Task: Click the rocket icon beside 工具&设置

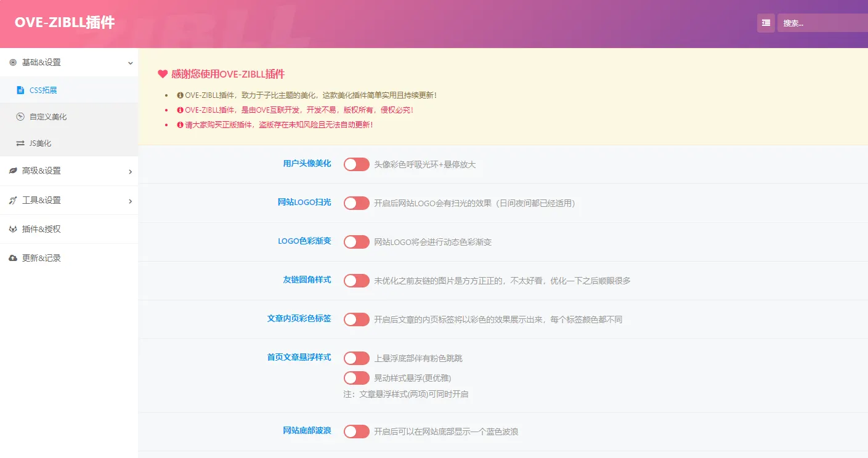Action: click(13, 201)
